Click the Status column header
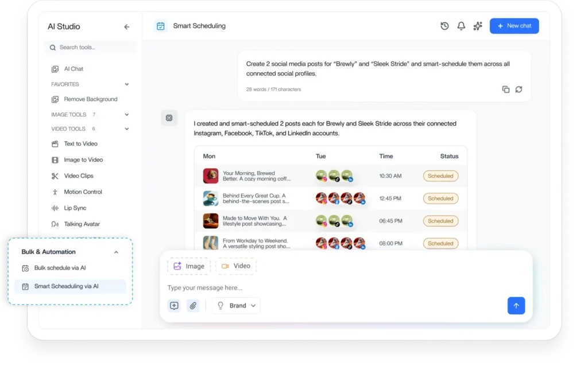588x366 pixels. 449,156
